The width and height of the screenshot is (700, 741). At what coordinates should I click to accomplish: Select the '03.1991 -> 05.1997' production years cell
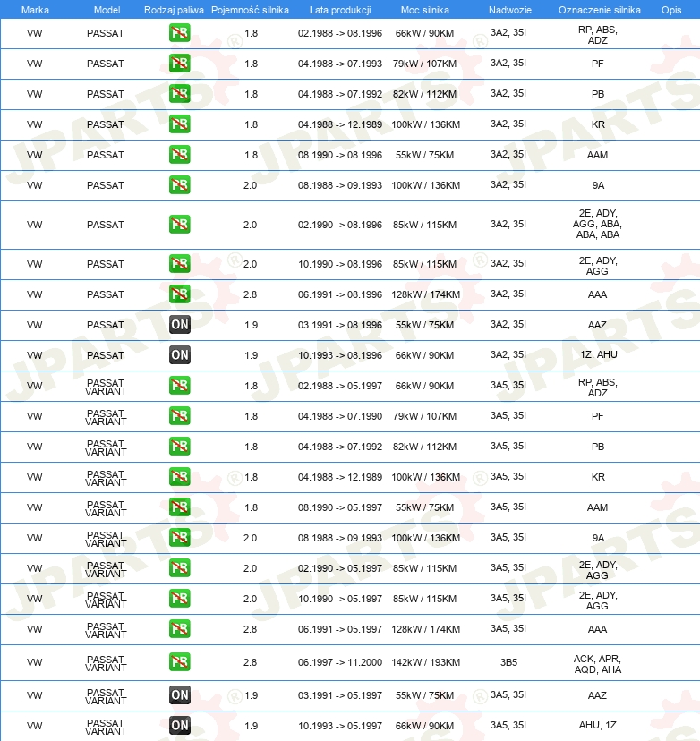[x=340, y=695]
